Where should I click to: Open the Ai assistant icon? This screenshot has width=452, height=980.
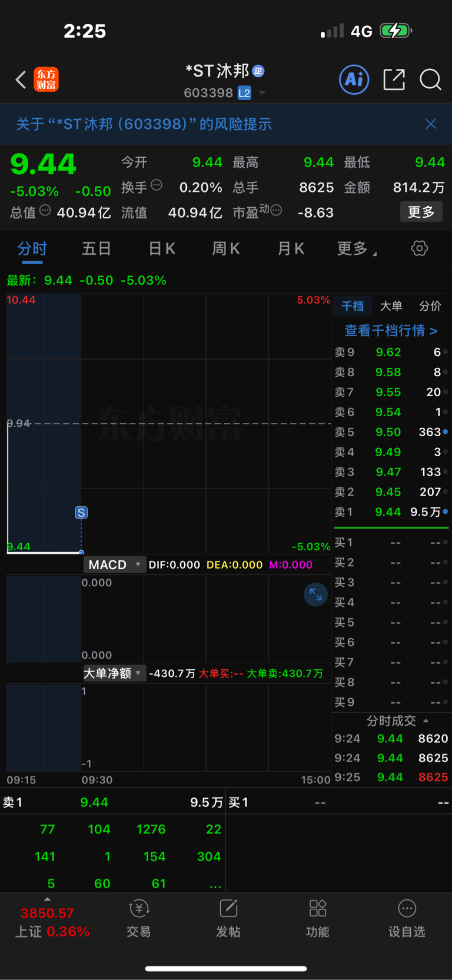click(x=354, y=79)
